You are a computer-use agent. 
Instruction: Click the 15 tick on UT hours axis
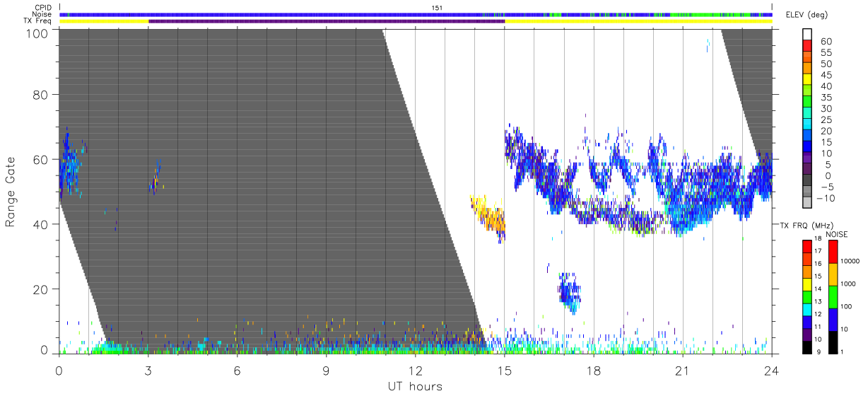coord(504,370)
